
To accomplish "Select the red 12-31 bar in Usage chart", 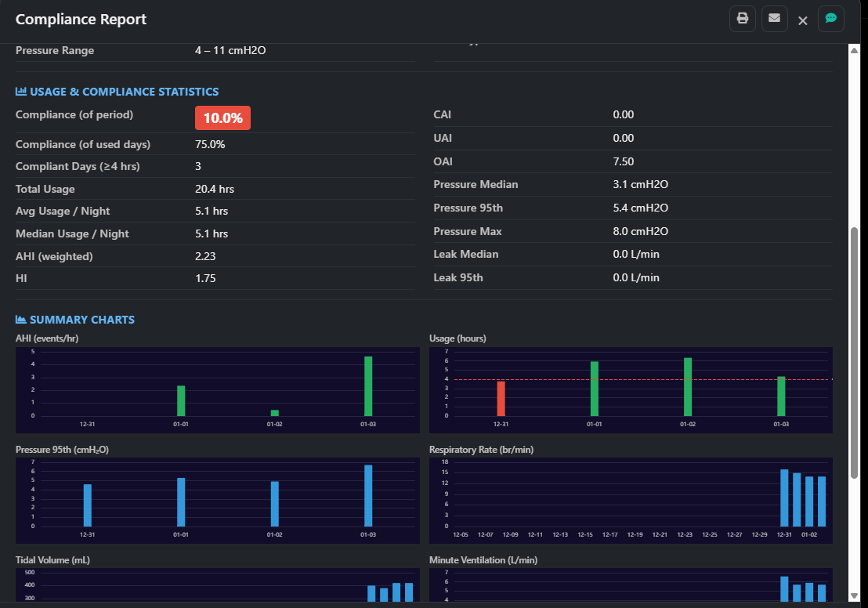I will [x=501, y=398].
